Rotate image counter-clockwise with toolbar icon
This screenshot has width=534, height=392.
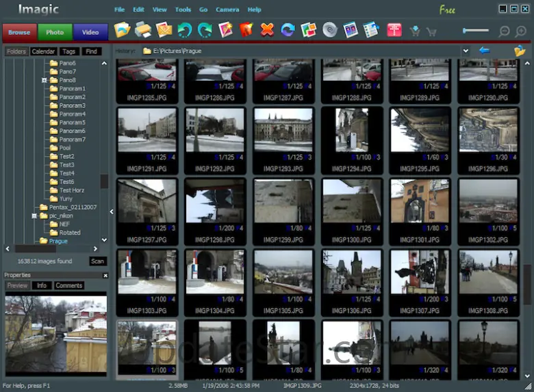click(184, 30)
